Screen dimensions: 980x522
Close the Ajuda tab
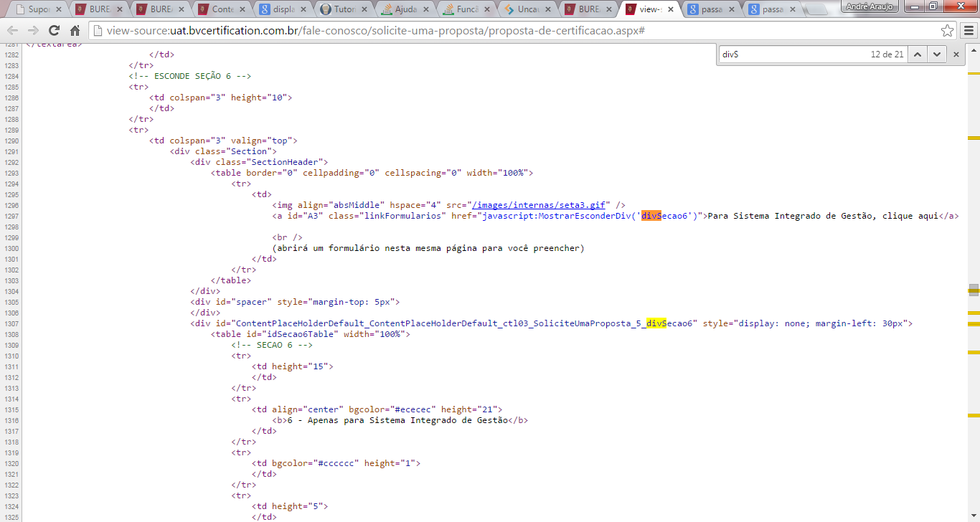coord(426,10)
